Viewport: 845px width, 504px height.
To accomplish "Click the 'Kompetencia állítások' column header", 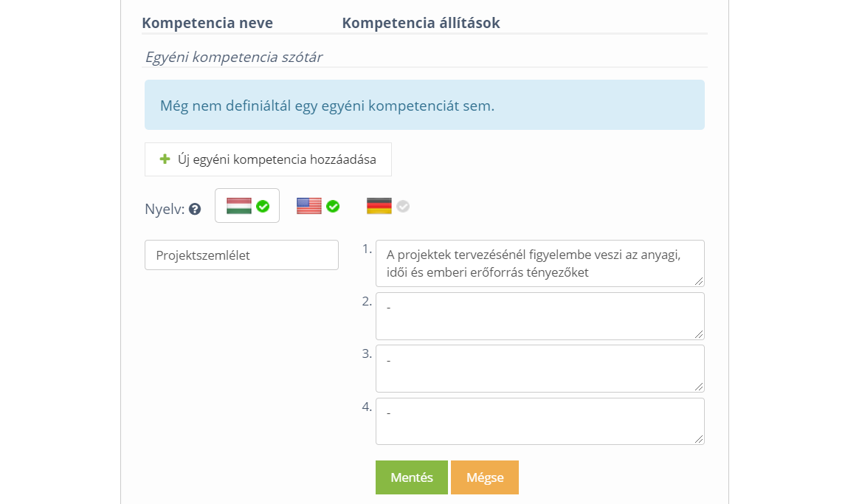I will coord(421,23).
